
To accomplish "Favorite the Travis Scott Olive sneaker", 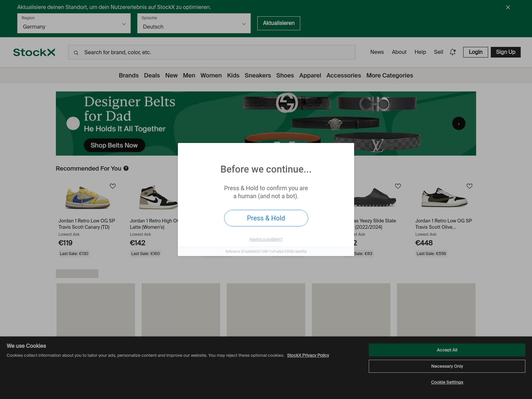I will 469,186.
